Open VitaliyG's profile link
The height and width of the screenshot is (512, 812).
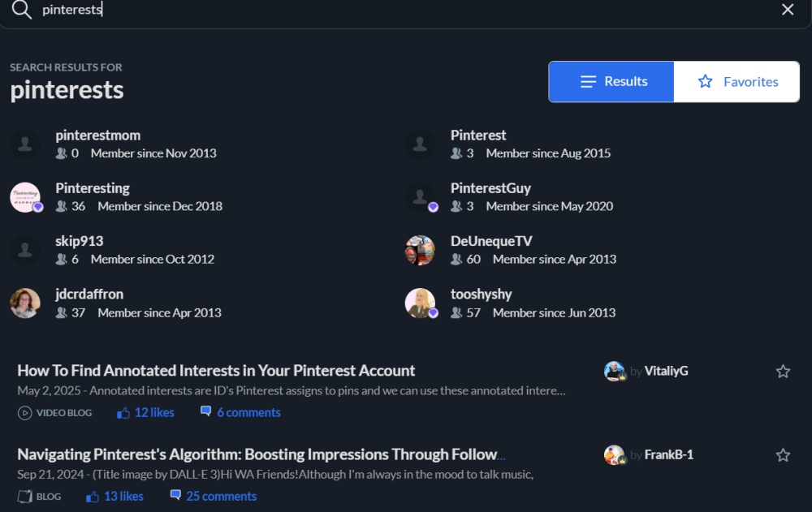666,371
